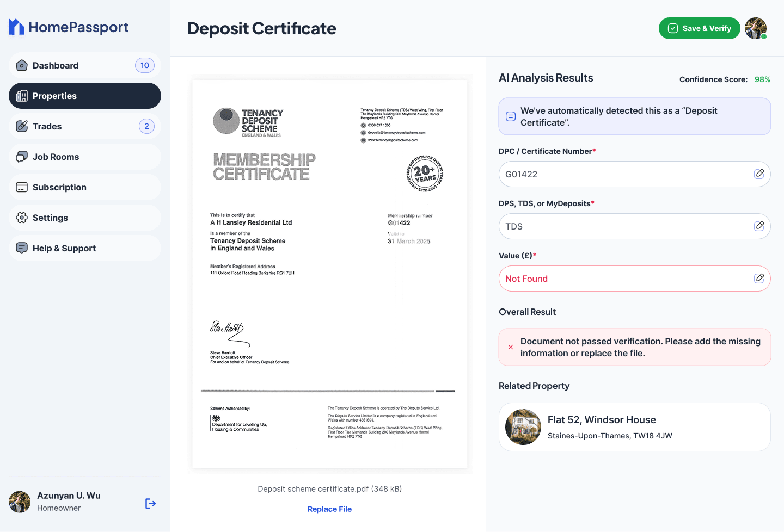Click the HomePassport logo icon
Image resolution: width=784 pixels, height=532 pixels.
[x=17, y=27]
